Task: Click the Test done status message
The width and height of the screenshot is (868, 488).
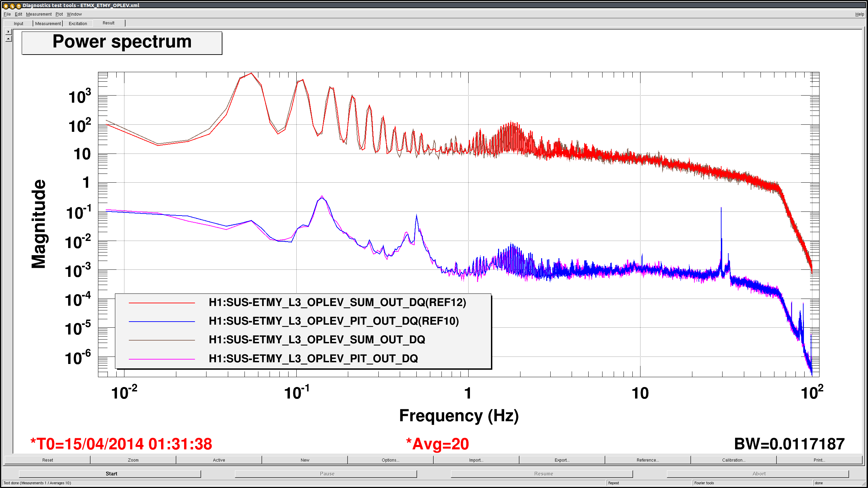Action: 37,483
